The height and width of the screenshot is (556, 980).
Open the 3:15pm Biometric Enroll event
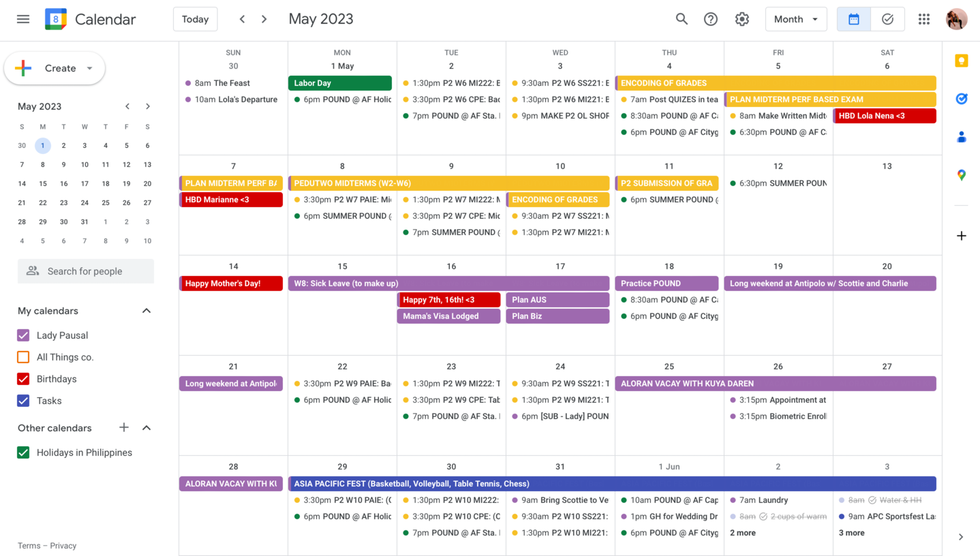(776, 416)
